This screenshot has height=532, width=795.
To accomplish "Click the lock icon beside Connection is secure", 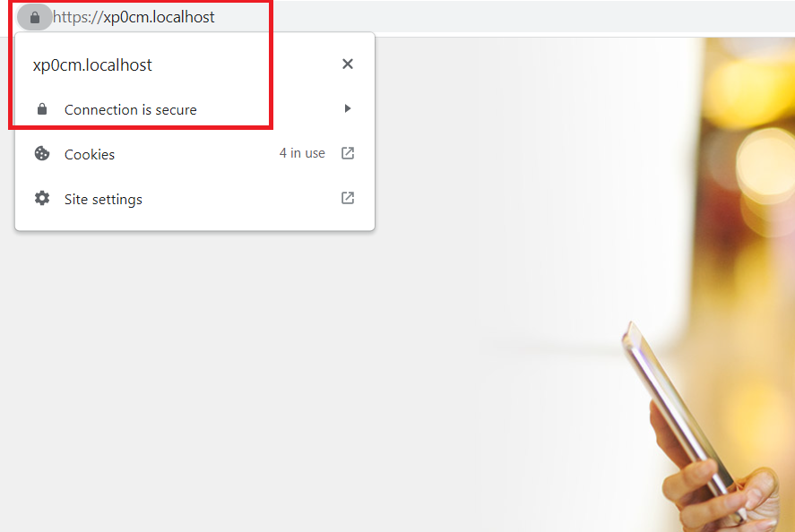I will (x=42, y=109).
